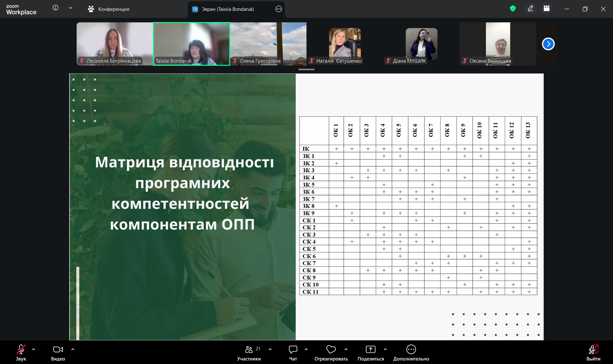Open the meeting info circle icon
Viewport: 613px width, 364px height.
pos(56,8)
